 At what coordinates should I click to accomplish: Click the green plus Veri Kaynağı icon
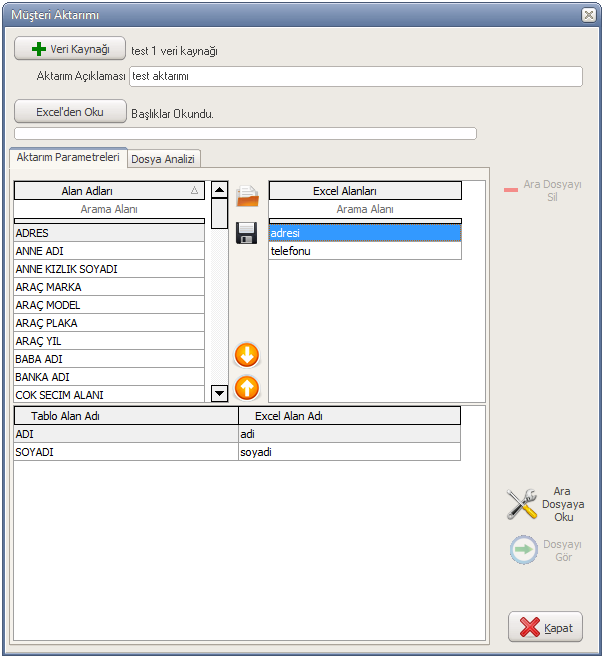tap(39, 49)
